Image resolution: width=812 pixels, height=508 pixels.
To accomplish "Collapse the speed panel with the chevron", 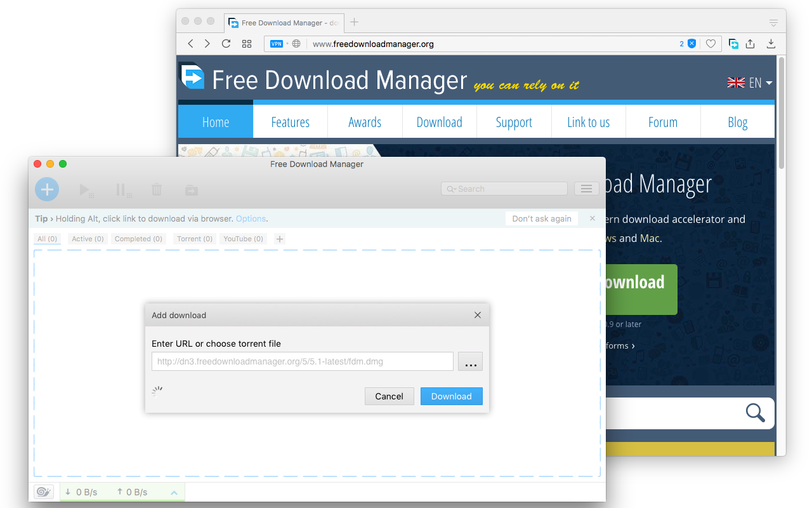I will click(173, 491).
